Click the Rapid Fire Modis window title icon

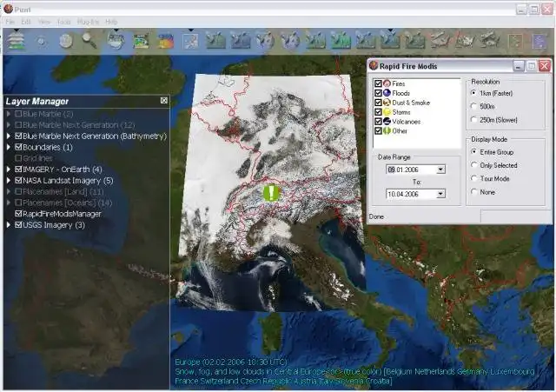tap(374, 66)
